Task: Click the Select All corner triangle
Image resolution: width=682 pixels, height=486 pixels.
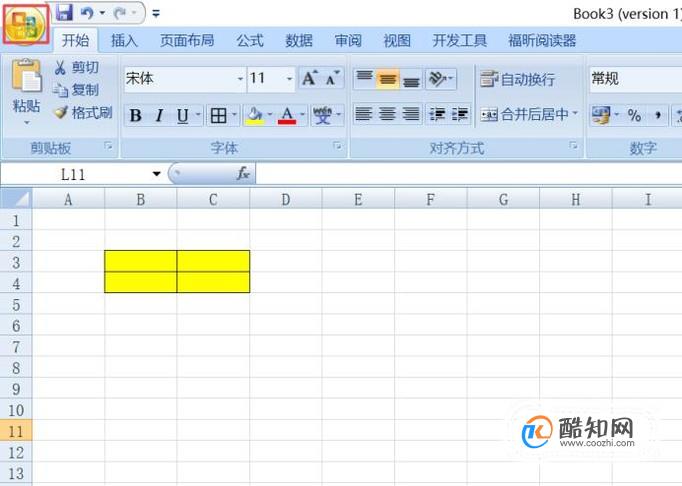Action: (17, 199)
